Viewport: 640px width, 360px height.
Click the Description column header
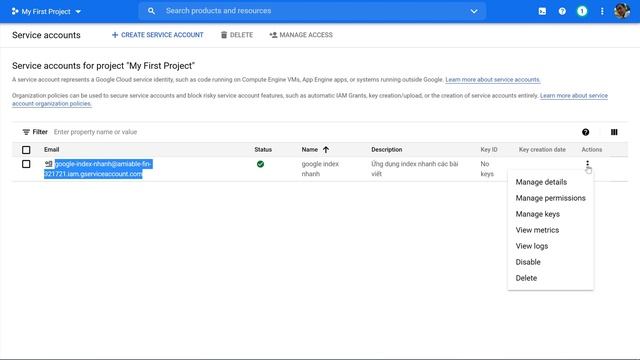coord(387,149)
